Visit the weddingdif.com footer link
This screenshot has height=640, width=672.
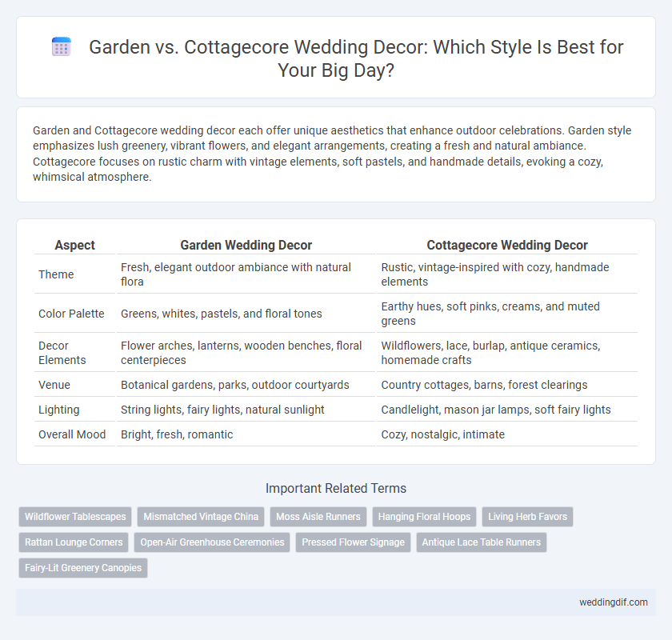pyautogui.click(x=614, y=602)
